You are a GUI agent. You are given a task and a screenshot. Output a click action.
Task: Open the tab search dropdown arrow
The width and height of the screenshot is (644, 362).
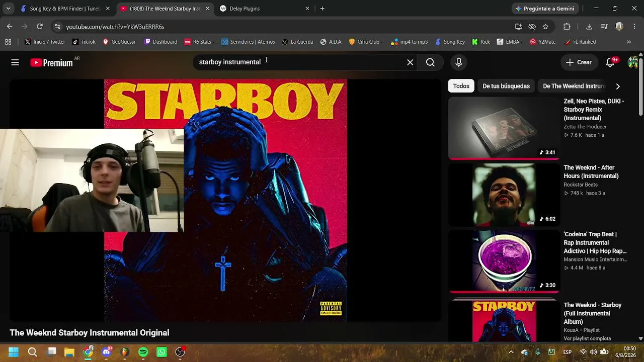pos(8,9)
